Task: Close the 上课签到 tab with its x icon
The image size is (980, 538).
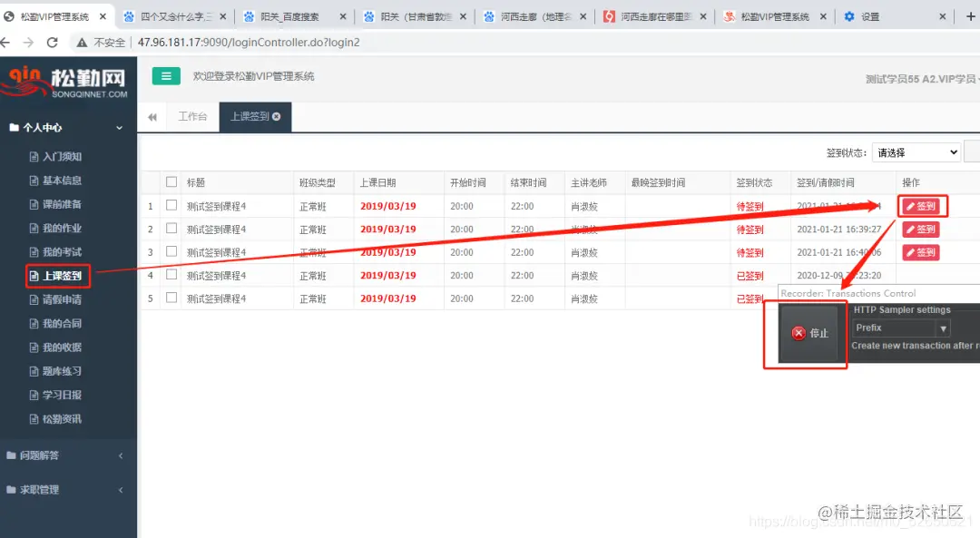Action: click(x=276, y=116)
